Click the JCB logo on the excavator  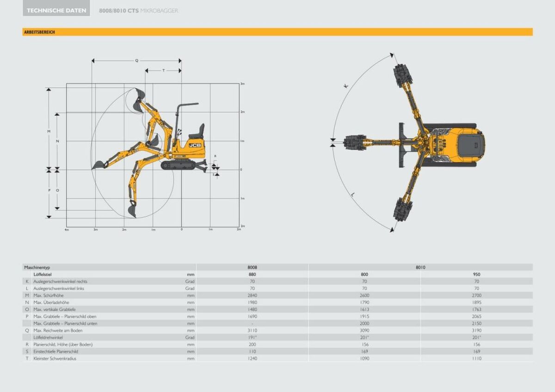pos(195,145)
